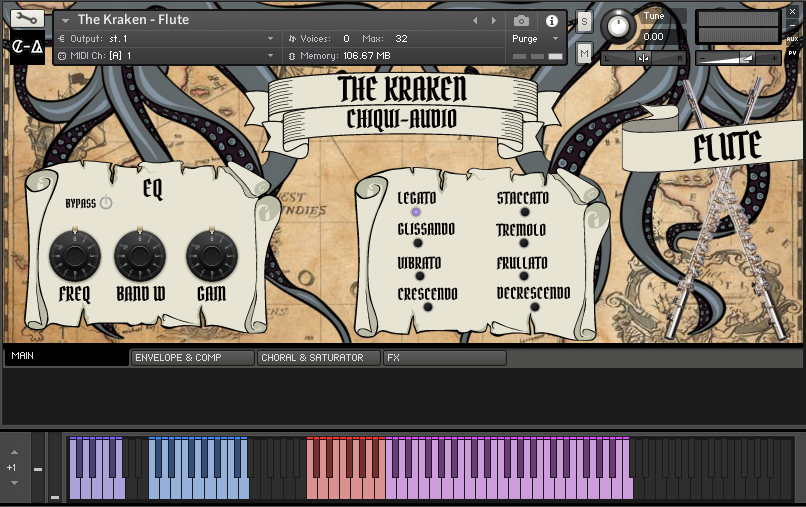Image resolution: width=806 pixels, height=507 pixels.
Task: Decrease volume with minus button
Action: [703, 59]
